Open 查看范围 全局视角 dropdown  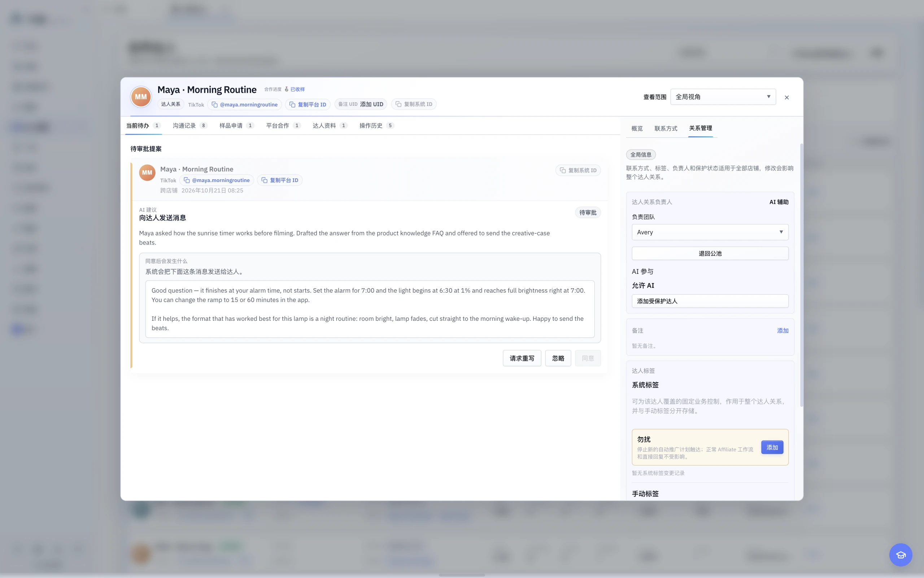pyautogui.click(x=723, y=97)
